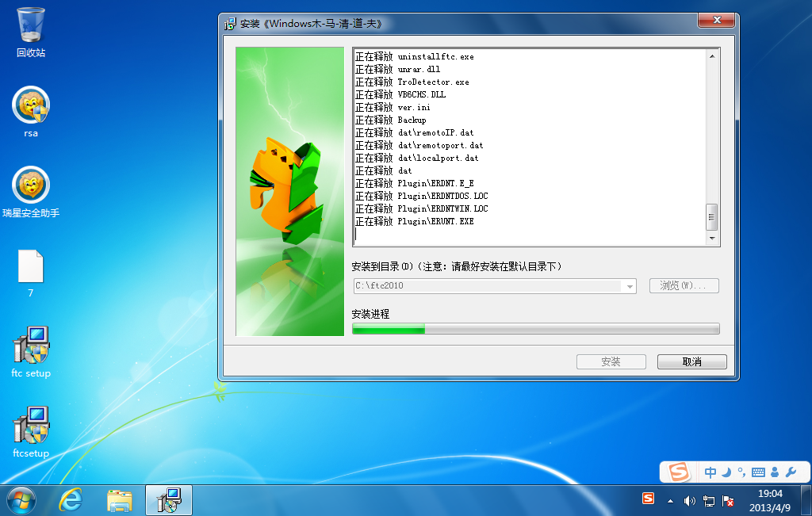Open the volume speaker tray icon
812x516 pixels.
click(689, 501)
